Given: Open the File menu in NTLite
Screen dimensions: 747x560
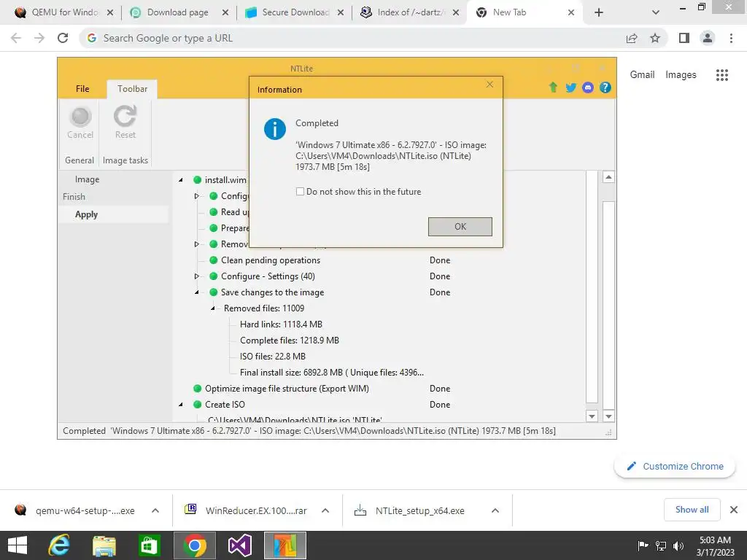Looking at the screenshot, I should click(x=82, y=88).
